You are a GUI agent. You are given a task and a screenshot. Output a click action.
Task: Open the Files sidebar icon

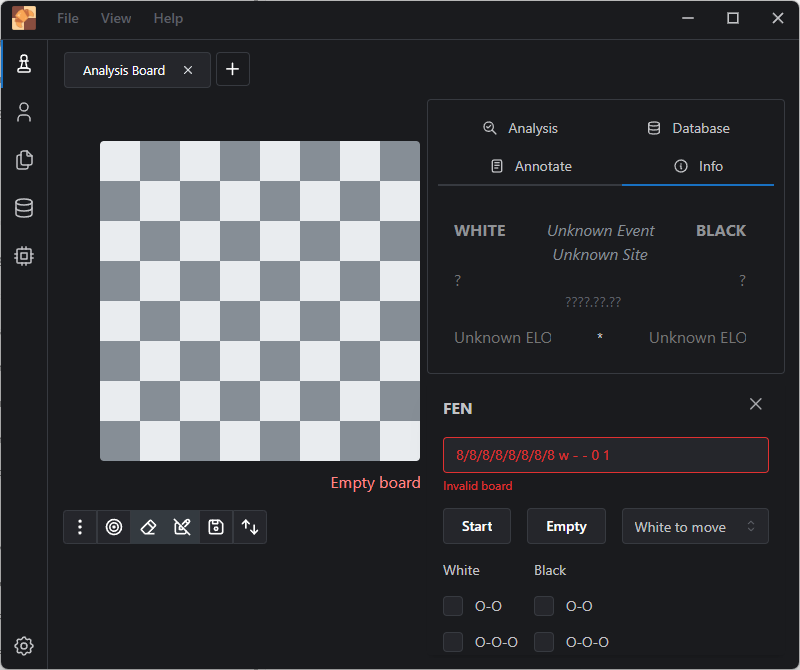(24, 160)
